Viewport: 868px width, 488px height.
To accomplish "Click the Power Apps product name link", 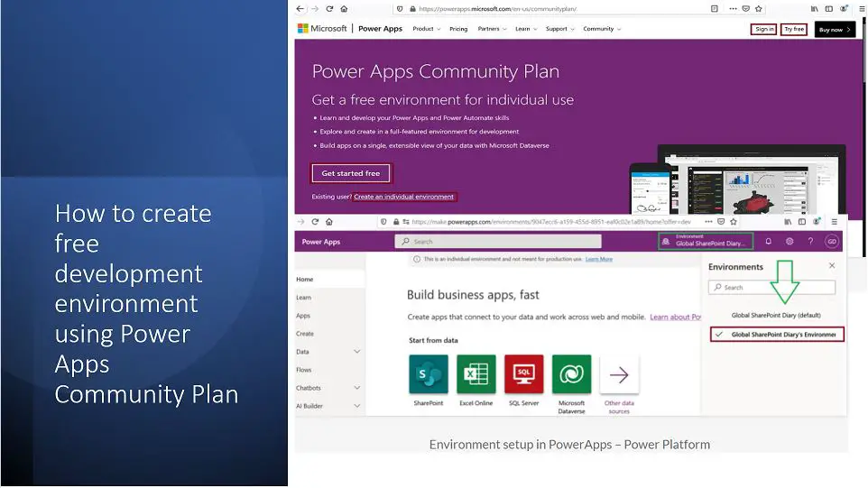I will (x=380, y=28).
